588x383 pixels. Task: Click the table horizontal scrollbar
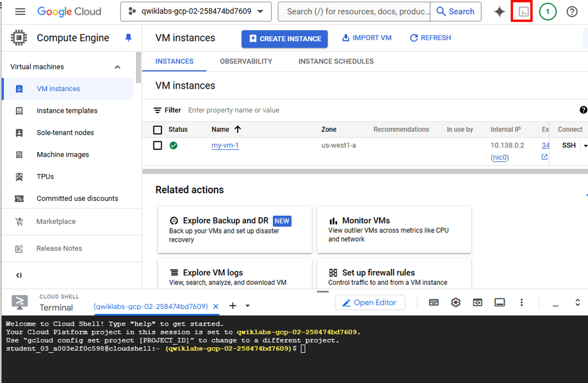(x=365, y=172)
